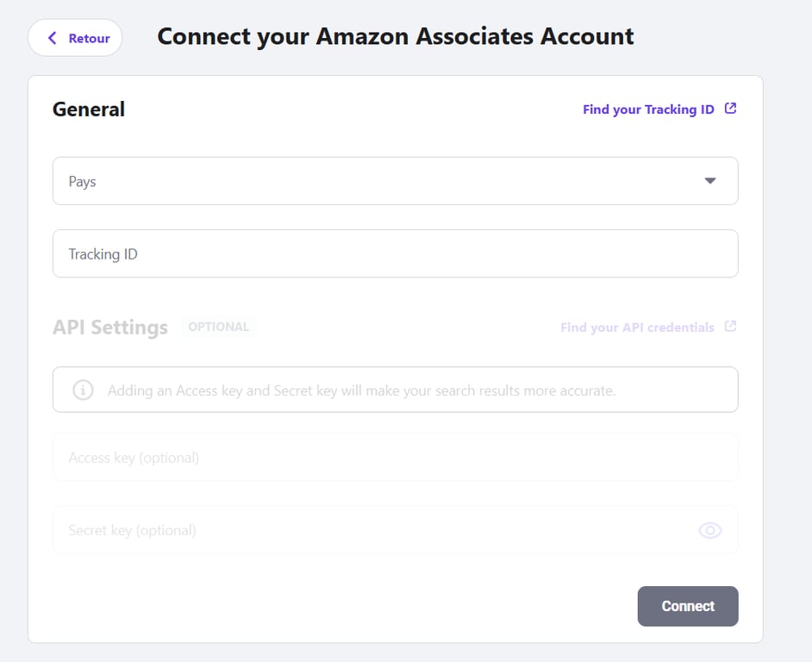Click the Retour button to go back
Screen dimensions: 812x662
click(75, 38)
